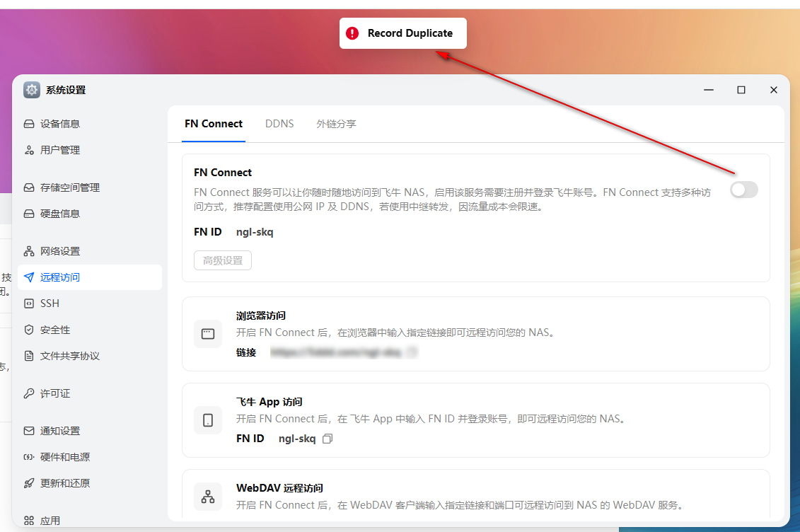This screenshot has height=532, width=800.
Task: Dismiss the Record Duplicate notification
Action: point(403,33)
